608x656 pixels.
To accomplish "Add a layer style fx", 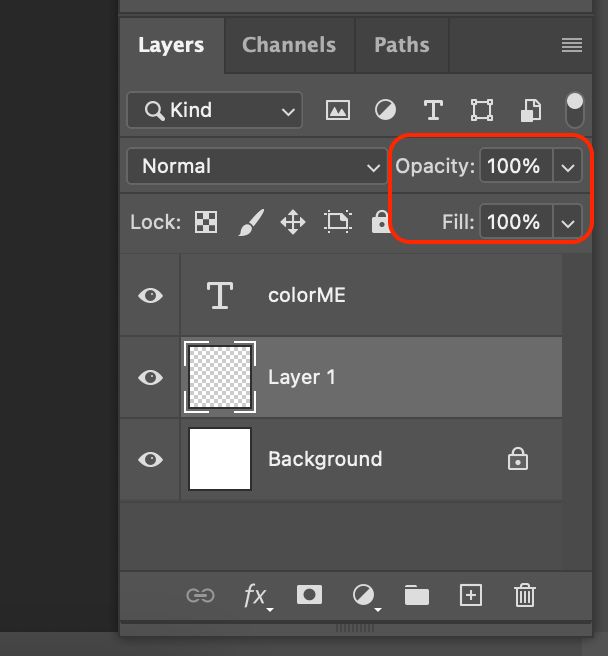I will (257, 596).
